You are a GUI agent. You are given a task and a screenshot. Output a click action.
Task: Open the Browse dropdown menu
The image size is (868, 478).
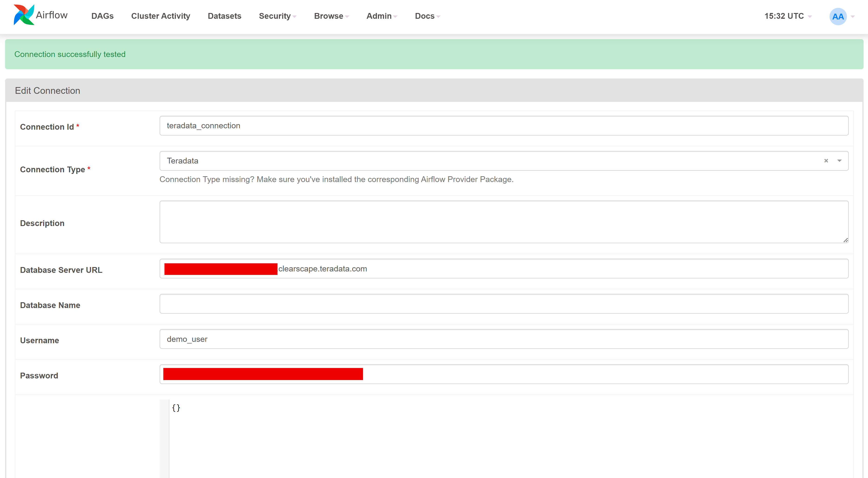tap(331, 16)
